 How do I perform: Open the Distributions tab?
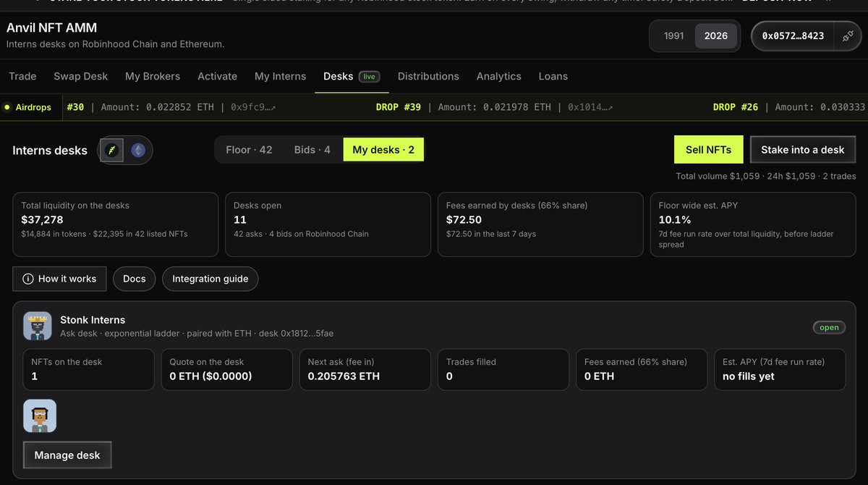click(428, 76)
